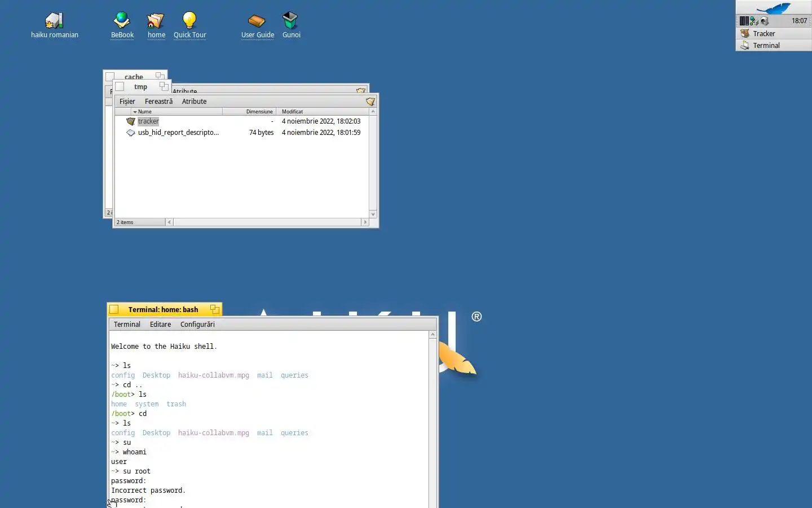
Task: Select the 'usb_hid_report_descripto...' file name
Action: tap(178, 133)
